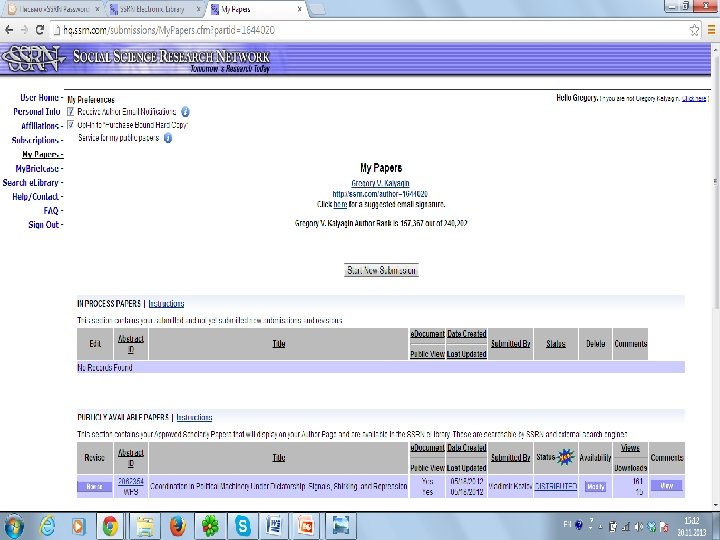Switch to PowerPoint in the taskbar
Image resolution: width=720 pixels, height=540 pixels.
point(306,526)
